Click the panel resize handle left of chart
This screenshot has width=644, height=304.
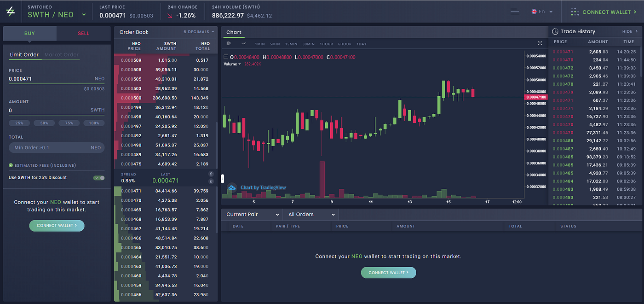point(223,179)
